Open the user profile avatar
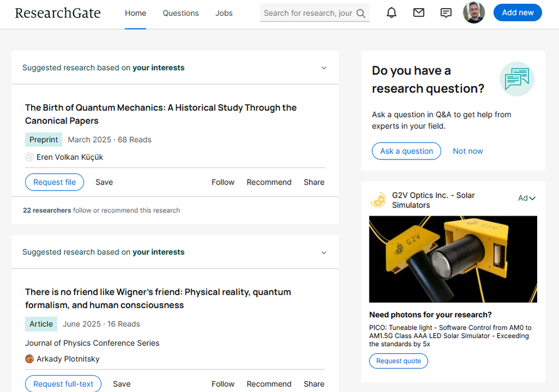 (x=473, y=13)
